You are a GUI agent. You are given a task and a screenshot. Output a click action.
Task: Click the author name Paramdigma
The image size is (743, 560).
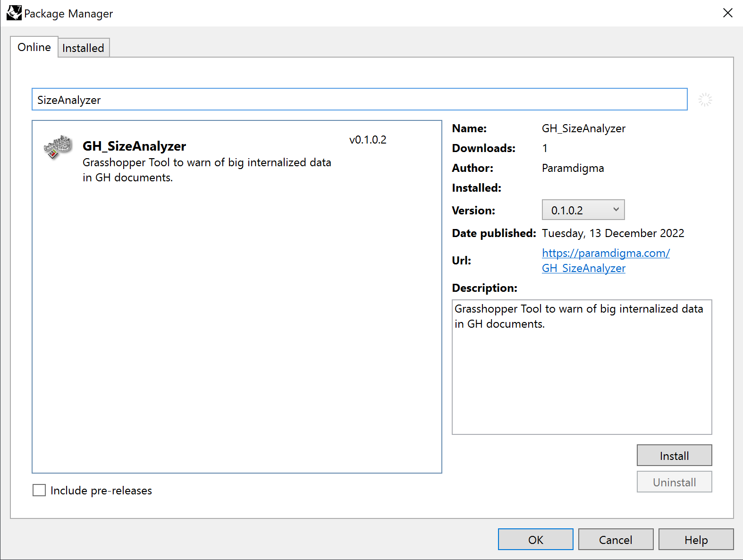tap(573, 168)
